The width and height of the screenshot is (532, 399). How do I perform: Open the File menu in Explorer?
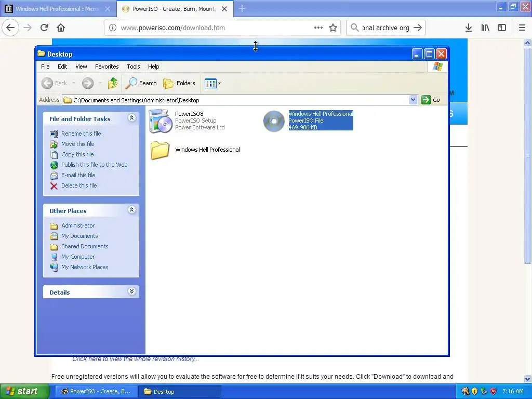(45, 66)
